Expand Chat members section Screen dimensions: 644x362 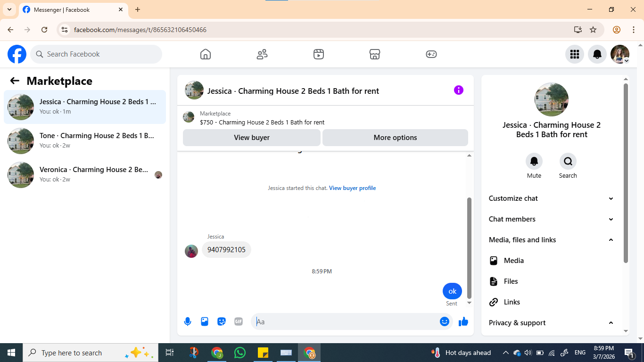click(x=552, y=219)
